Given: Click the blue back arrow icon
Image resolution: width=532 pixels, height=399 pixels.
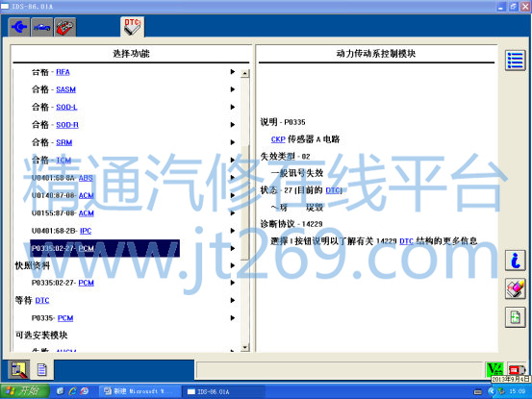Looking at the screenshot, I should [19, 27].
